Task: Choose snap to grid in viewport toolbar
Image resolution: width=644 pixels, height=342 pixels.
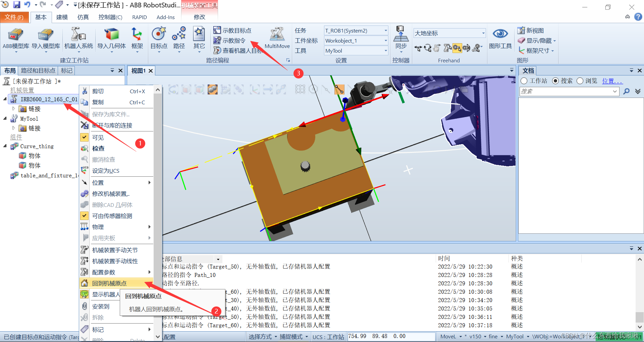Action: (x=300, y=89)
